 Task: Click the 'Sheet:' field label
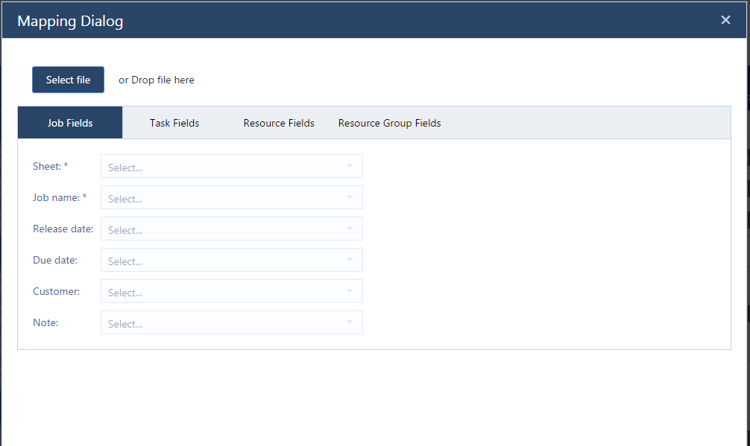point(47,166)
